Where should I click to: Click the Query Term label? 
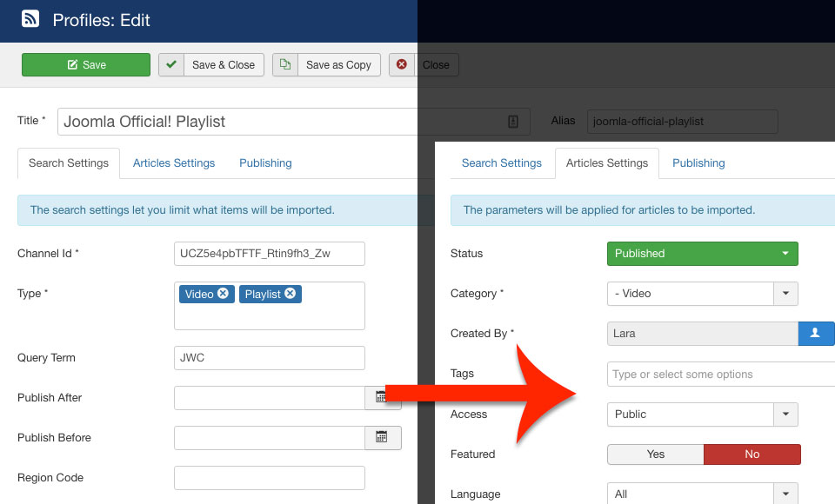click(46, 358)
